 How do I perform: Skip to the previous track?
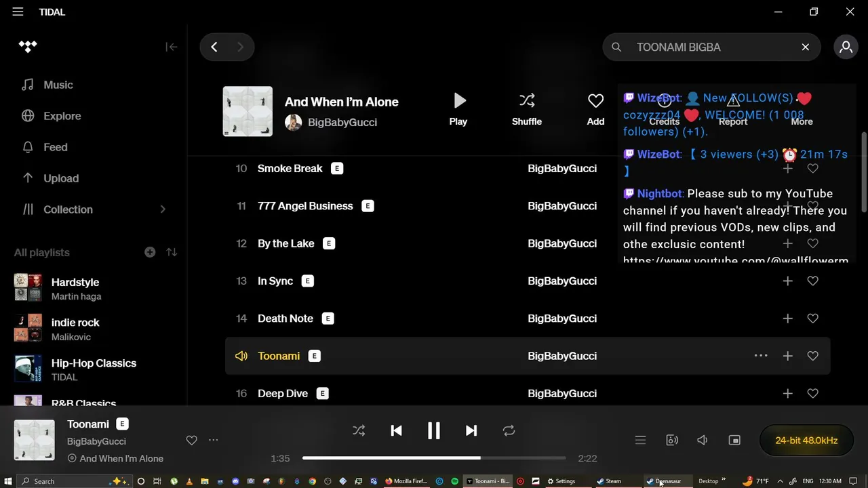(x=397, y=430)
